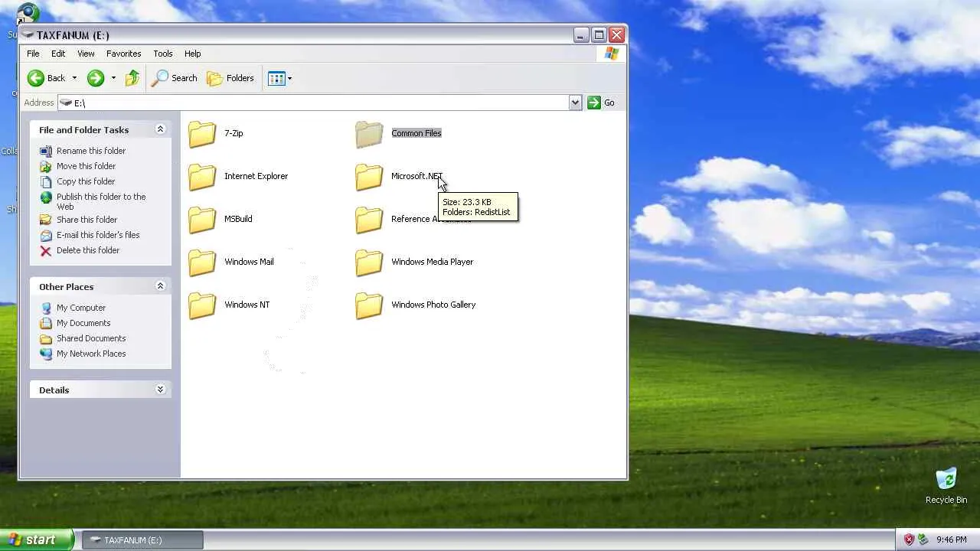
Task: Open the Views icon in toolbar
Action: pos(276,78)
